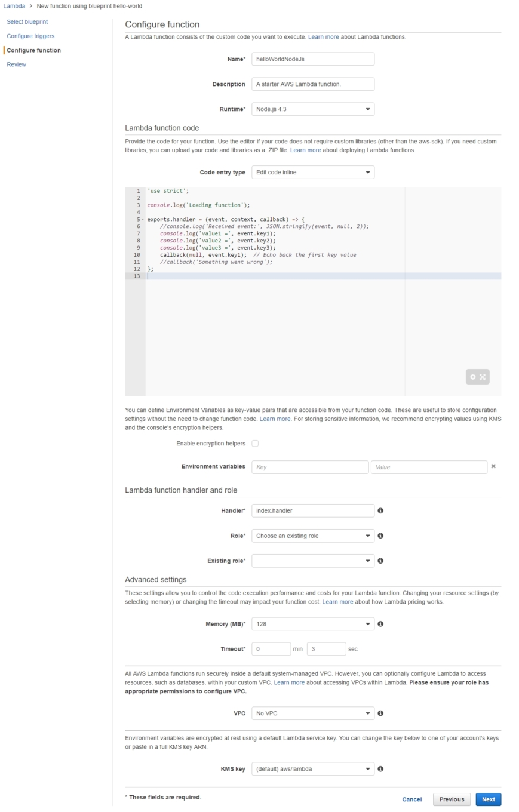Click the Handler field with index.handler
Image resolution: width=519 pixels, height=812 pixels.
click(x=313, y=510)
